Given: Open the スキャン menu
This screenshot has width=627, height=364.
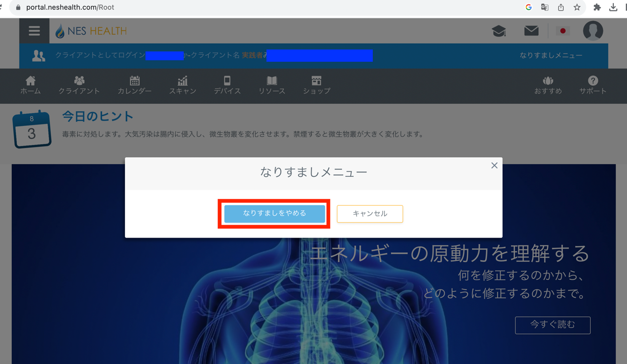Looking at the screenshot, I should coord(183,85).
